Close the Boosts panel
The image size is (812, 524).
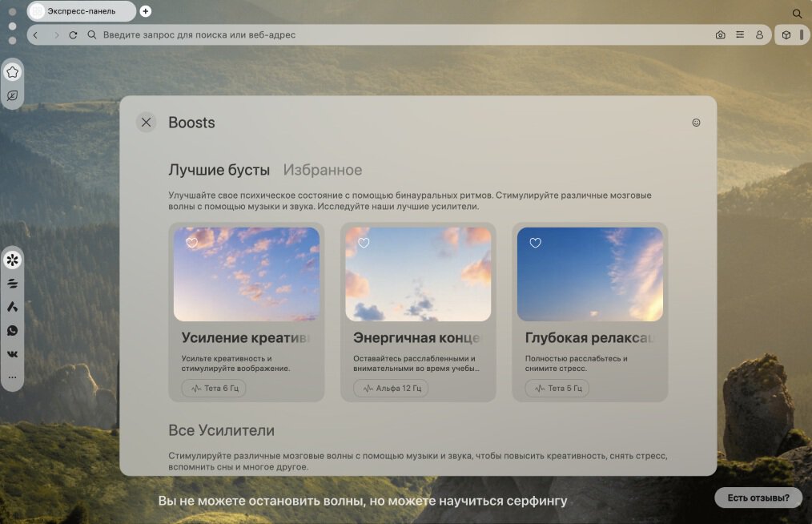(x=146, y=123)
